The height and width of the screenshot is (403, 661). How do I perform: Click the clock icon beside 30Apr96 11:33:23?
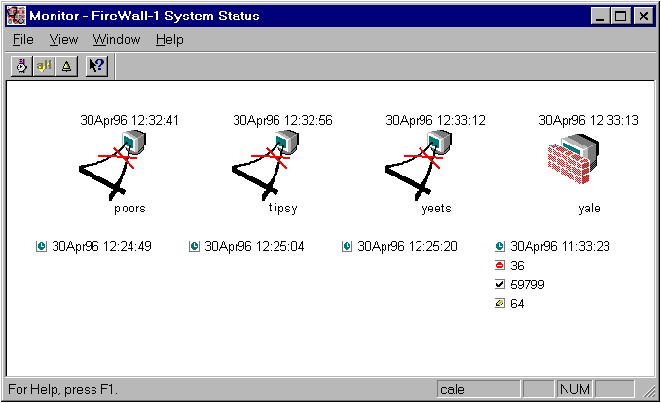point(500,246)
